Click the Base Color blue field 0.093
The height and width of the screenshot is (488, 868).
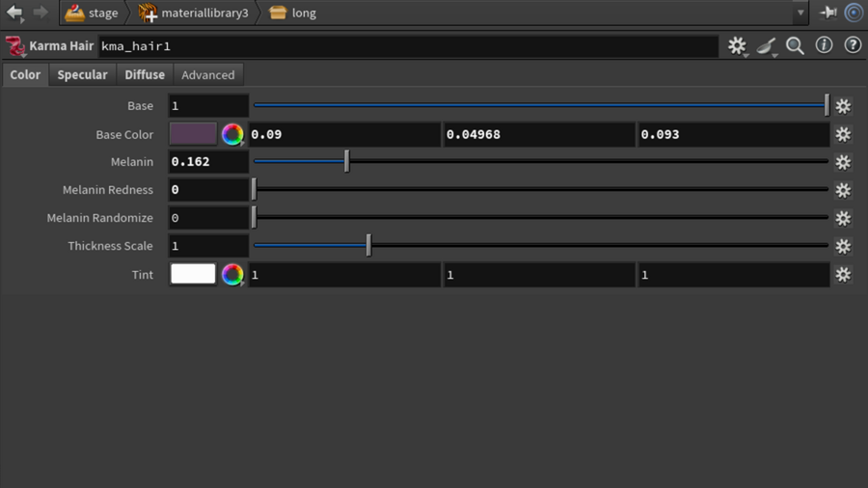734,134
